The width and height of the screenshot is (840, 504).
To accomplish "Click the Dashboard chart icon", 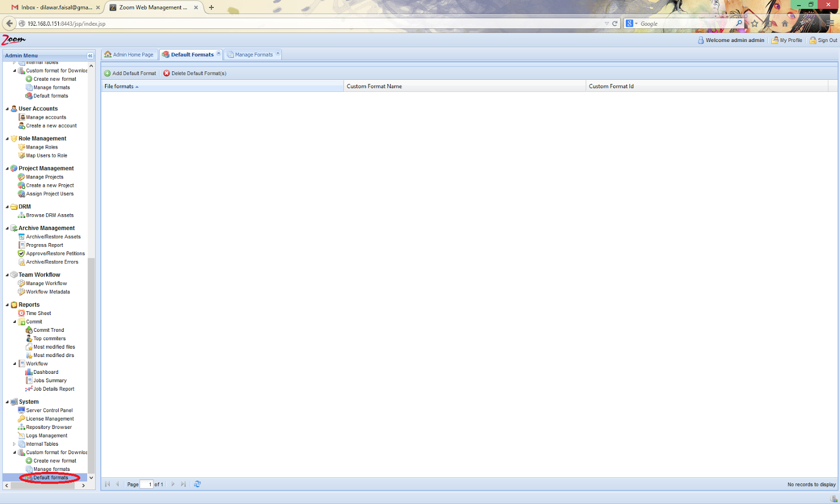I will [x=29, y=372].
